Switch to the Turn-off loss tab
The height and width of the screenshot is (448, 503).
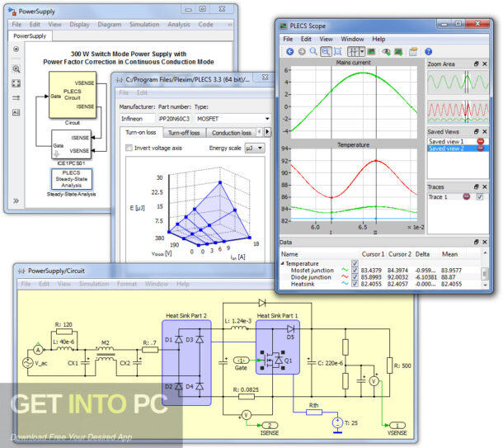184,133
